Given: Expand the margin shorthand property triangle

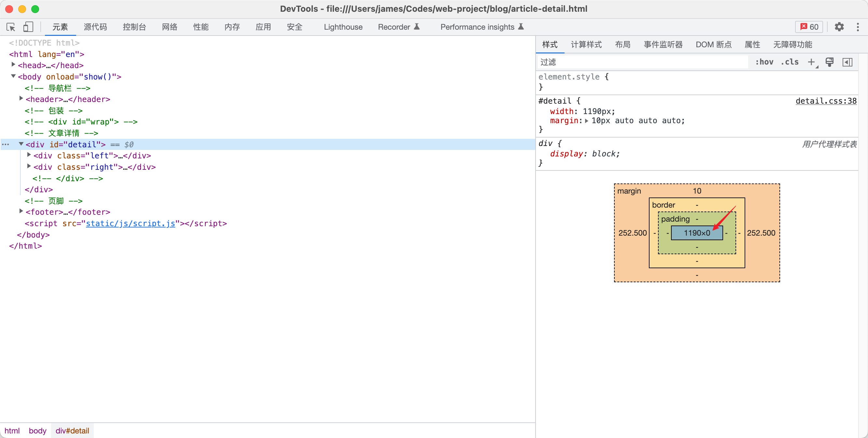Looking at the screenshot, I should point(587,121).
